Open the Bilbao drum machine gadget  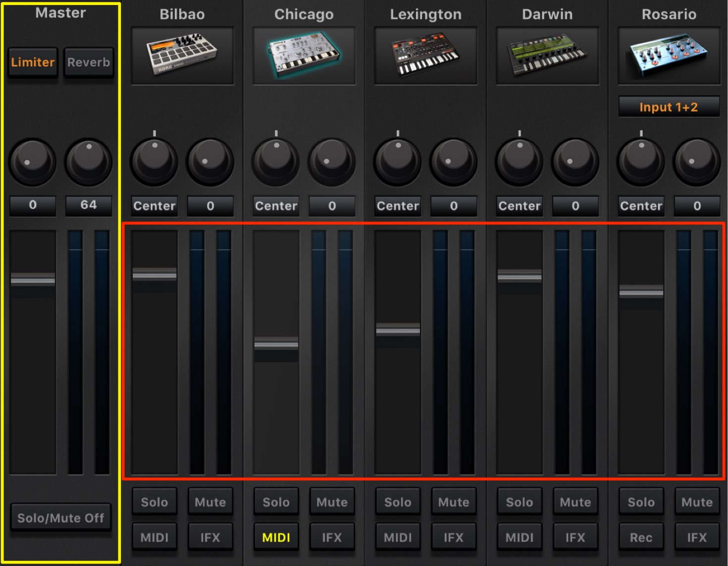(182, 56)
